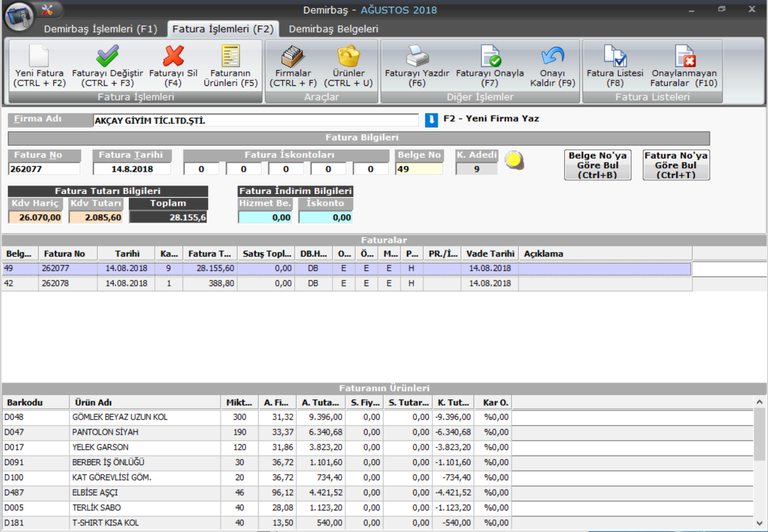The width and height of the screenshot is (768, 532).
Task: Open the Firmalar card file icon
Action: point(293,56)
